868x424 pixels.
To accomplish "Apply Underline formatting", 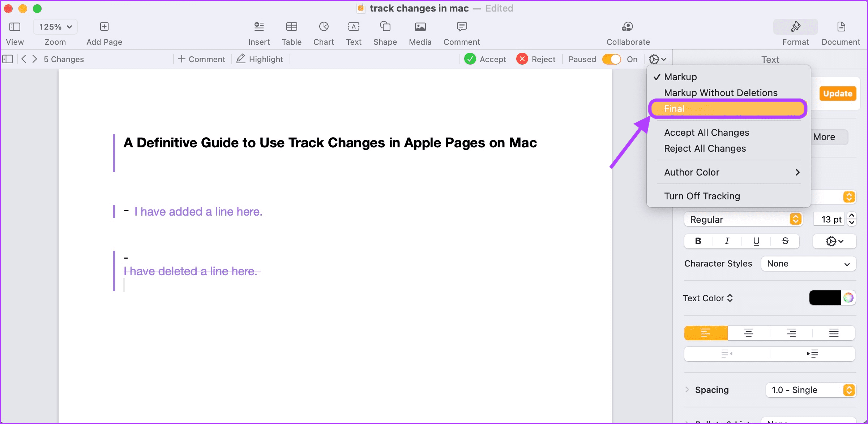I will (756, 241).
